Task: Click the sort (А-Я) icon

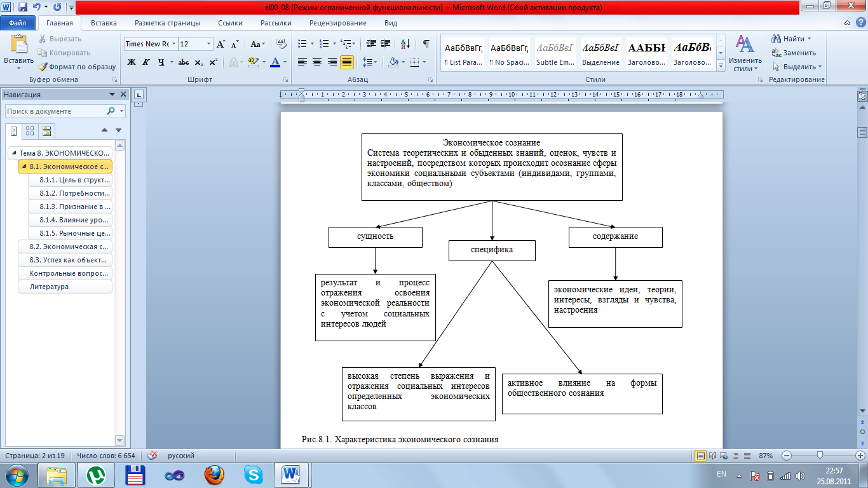Action: (405, 44)
